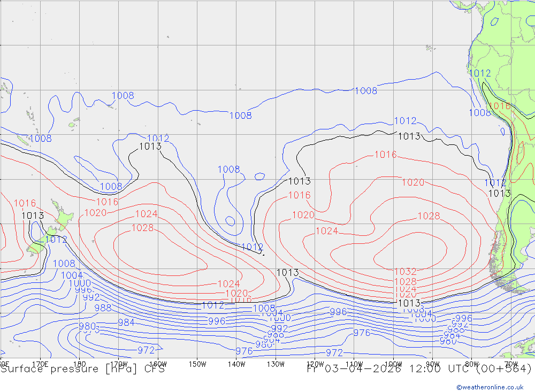
Task: Click the 170E longitude axis label
Action: point(41,364)
